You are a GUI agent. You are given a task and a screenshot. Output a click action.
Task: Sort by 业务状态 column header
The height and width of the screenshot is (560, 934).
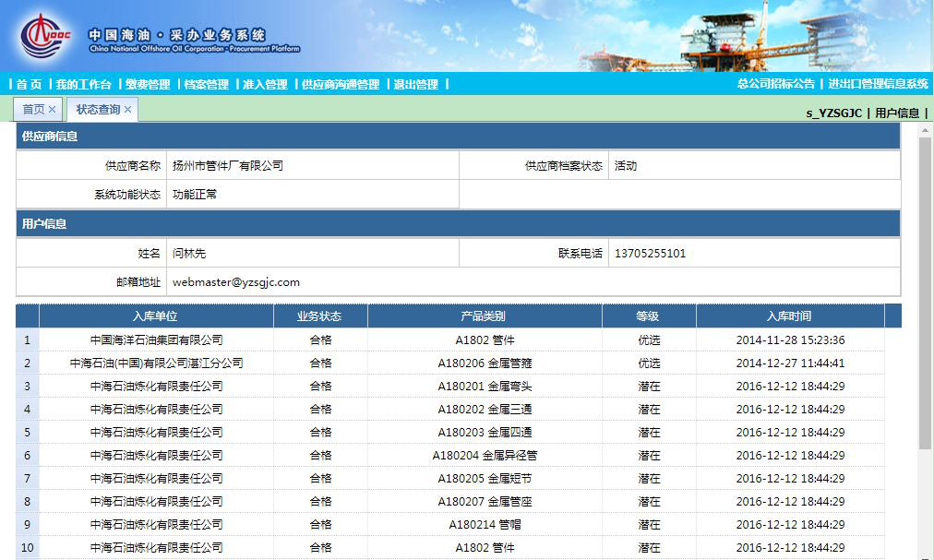(320, 316)
